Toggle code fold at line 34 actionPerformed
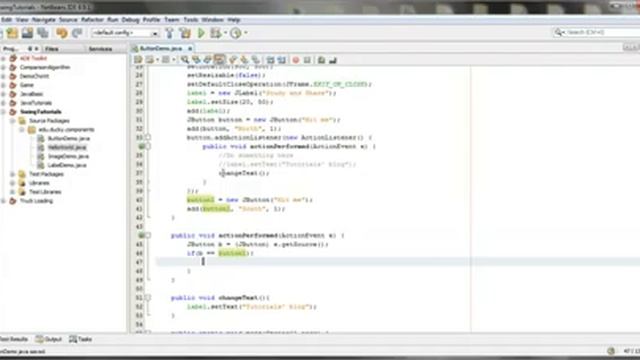640x360 pixels. (x=148, y=146)
